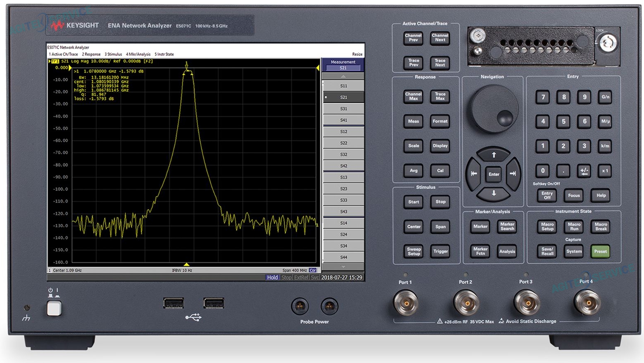The width and height of the screenshot is (644, 363).
Task: Choose the Center key
Action: coord(413,227)
